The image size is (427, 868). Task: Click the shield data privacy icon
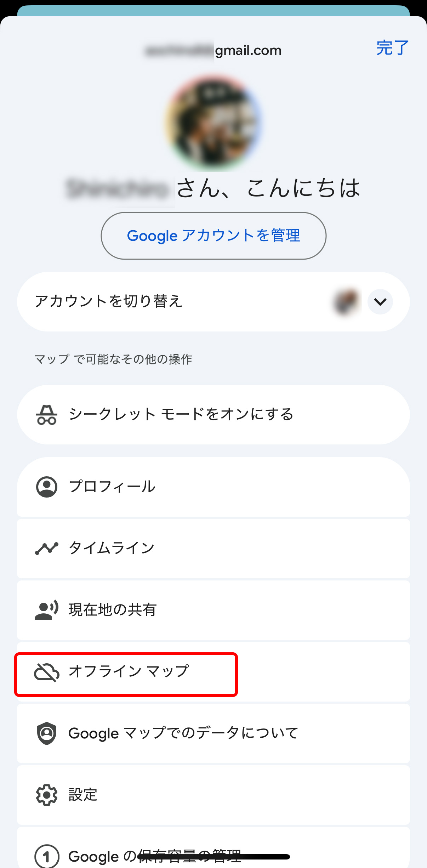point(46,733)
